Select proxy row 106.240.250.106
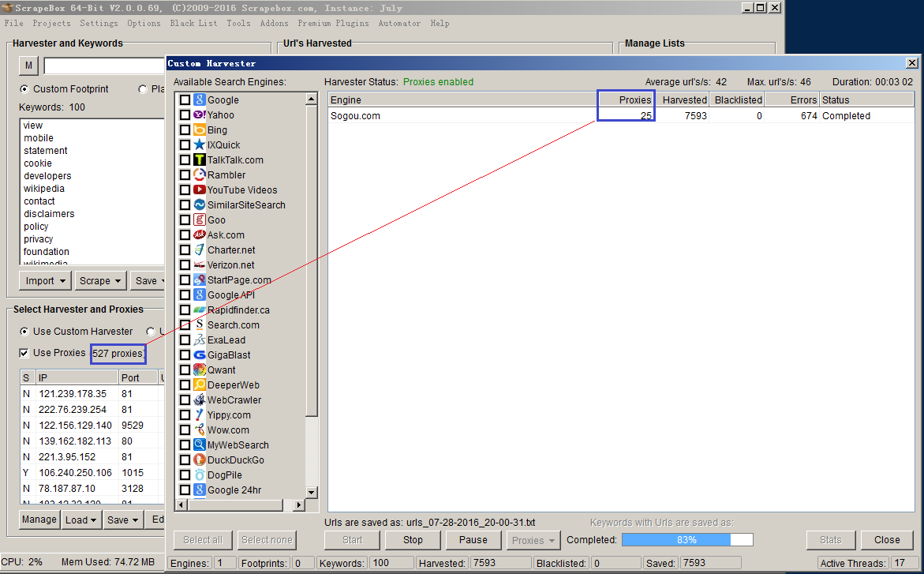 click(92, 472)
